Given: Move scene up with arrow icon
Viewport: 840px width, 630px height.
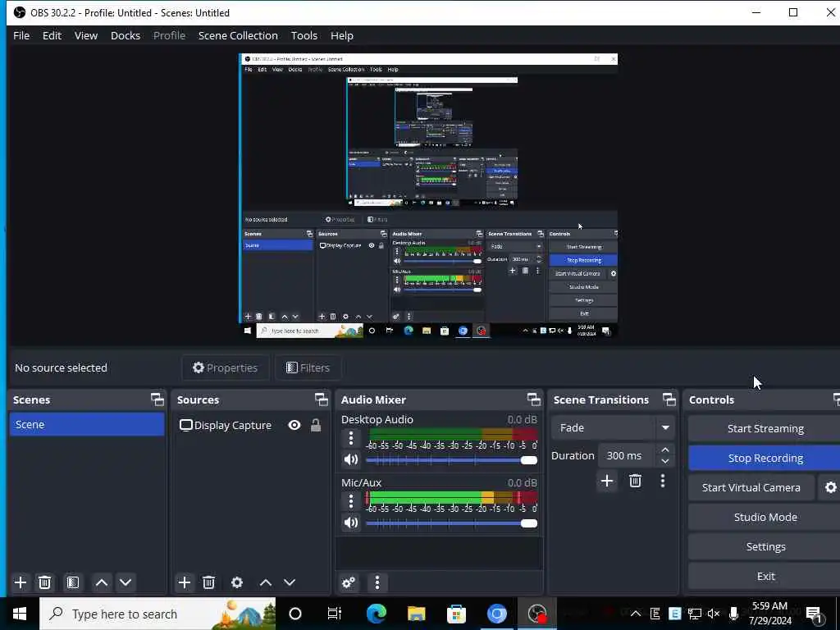Looking at the screenshot, I should pyautogui.click(x=101, y=582).
